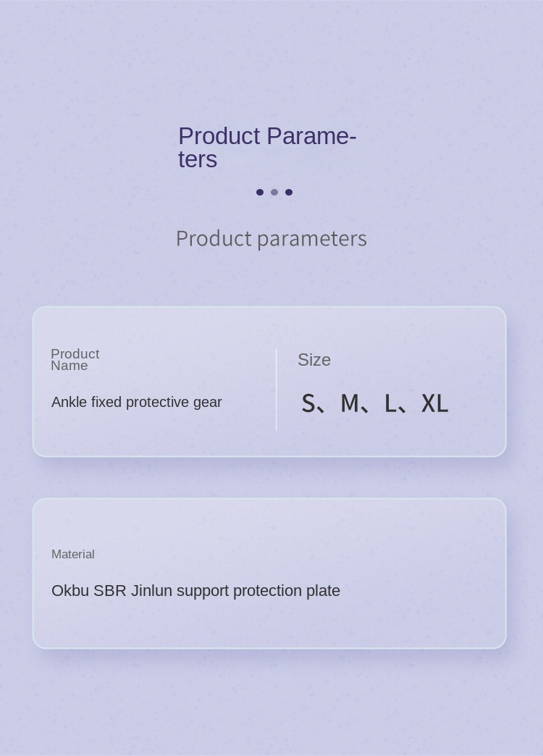543x756 pixels.
Task: Click the "protection plate" text in the material
Action: (x=286, y=591)
